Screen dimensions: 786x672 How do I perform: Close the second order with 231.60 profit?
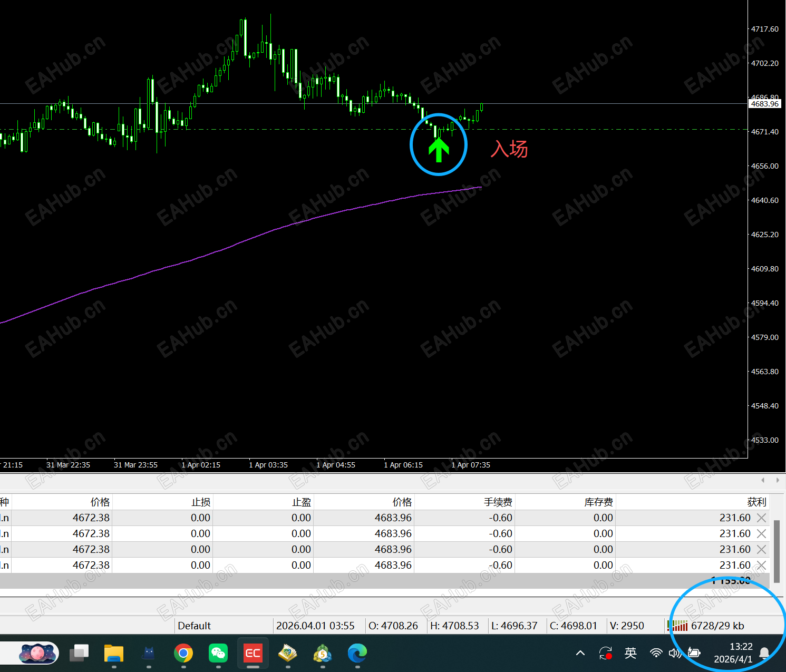click(x=761, y=534)
